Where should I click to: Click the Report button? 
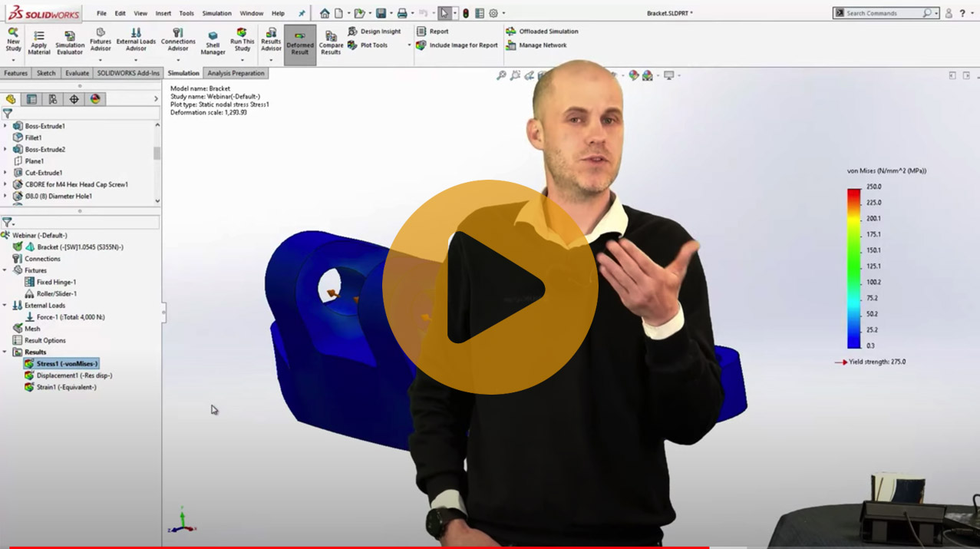click(x=422, y=31)
